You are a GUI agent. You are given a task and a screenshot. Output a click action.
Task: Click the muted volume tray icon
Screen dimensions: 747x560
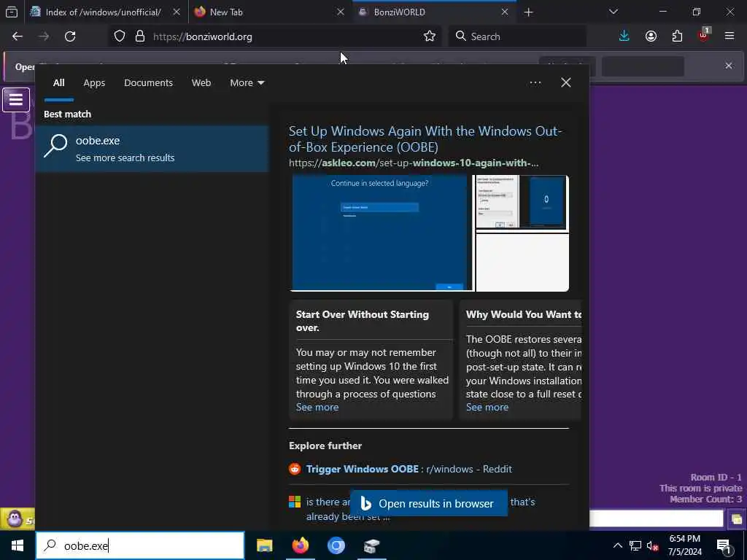coord(652,545)
